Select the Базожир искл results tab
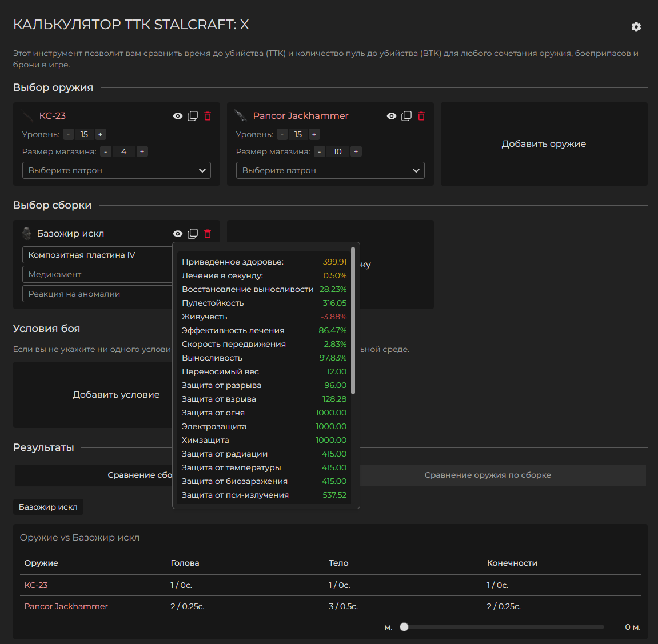The width and height of the screenshot is (658, 644). [48, 507]
